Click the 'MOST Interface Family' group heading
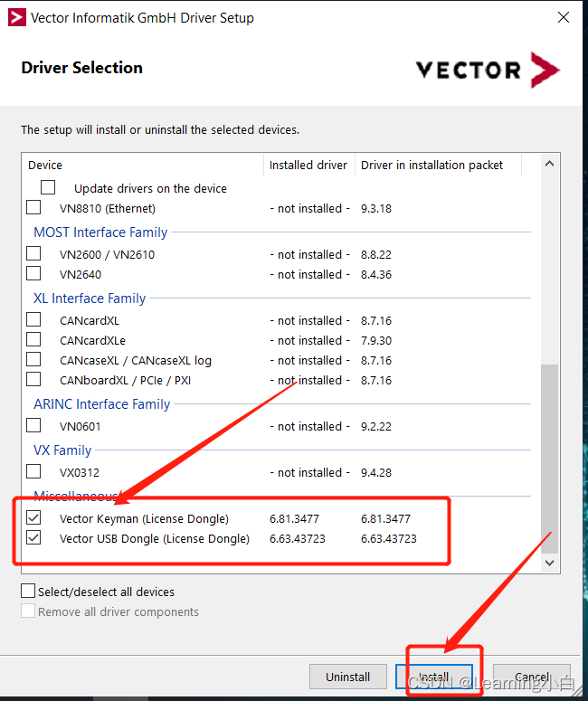This screenshot has height=701, width=588. 100,232
